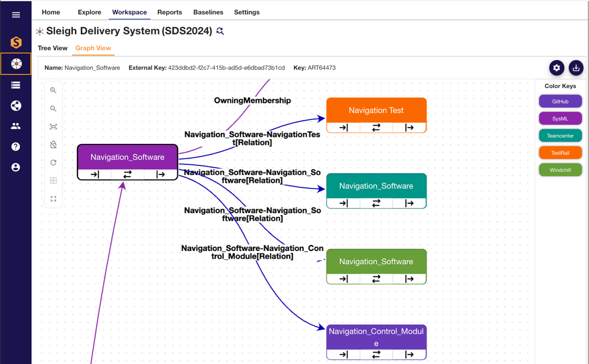
Task: Expand incoming links on Navigation_Control_Module node
Action: [x=343, y=354]
